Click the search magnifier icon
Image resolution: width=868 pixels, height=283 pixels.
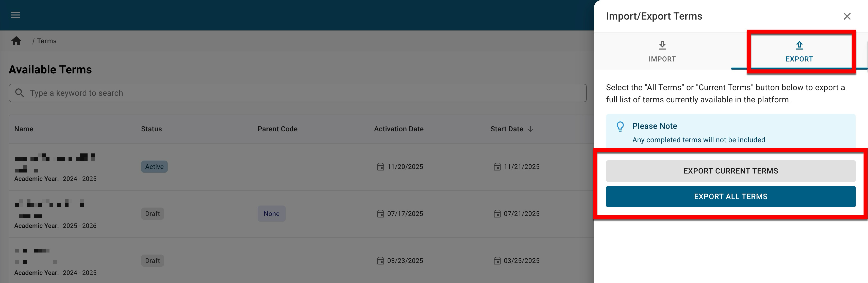(x=20, y=93)
